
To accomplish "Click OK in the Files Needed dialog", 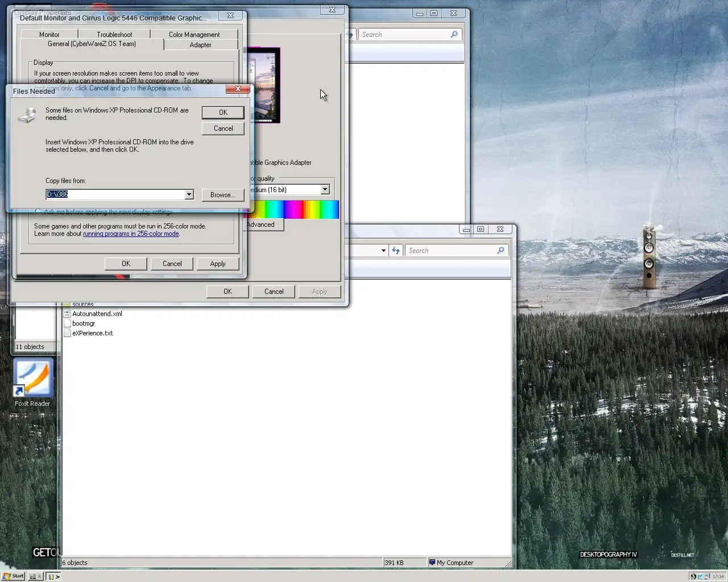I will [223, 113].
